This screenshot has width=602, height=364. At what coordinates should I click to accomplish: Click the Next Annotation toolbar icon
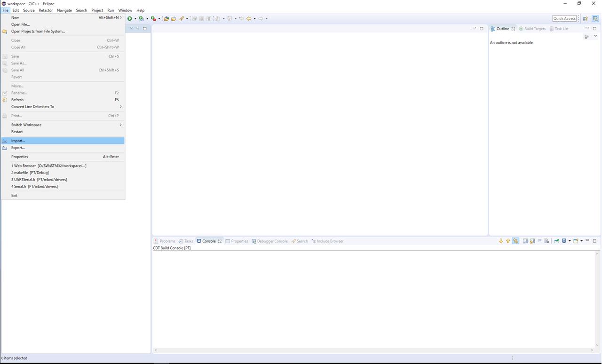[217, 18]
